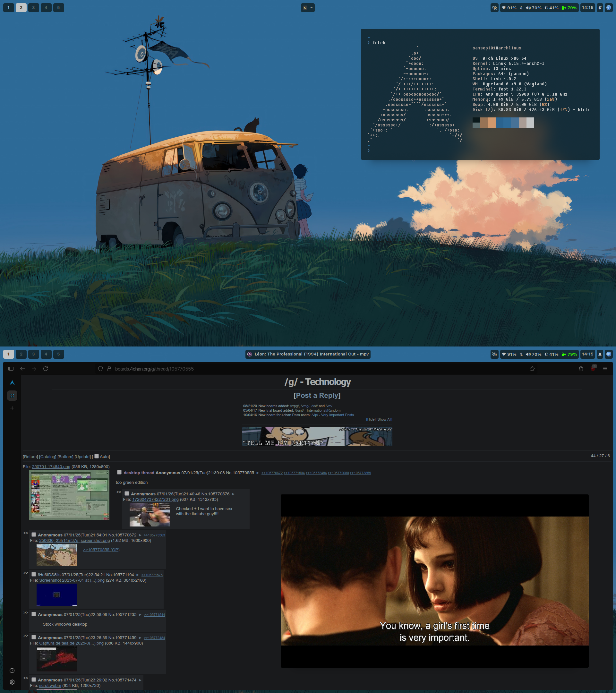
Task: Open the post menu arrow for No.105771235
Action: (x=140, y=614)
